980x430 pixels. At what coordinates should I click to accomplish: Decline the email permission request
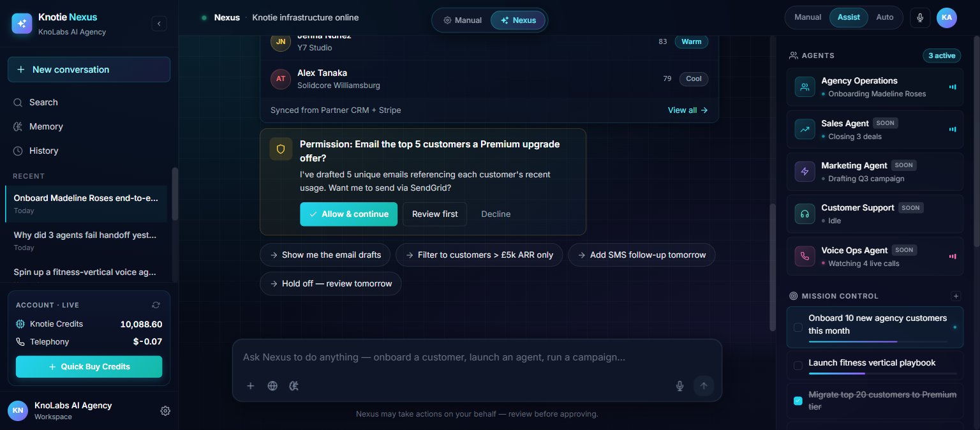point(496,214)
